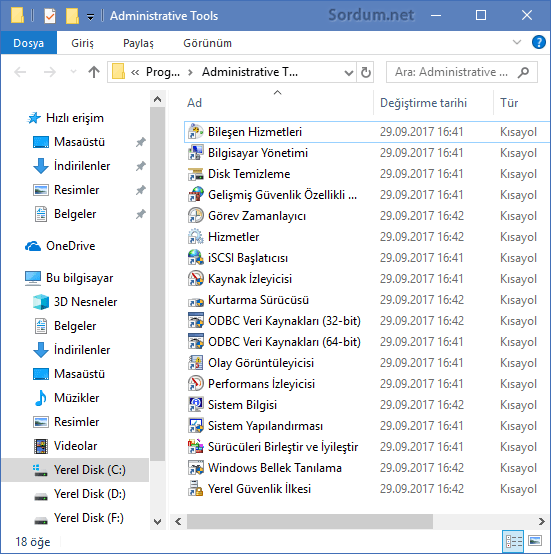The image size is (551, 554).
Task: Click the Prog... breadcrumb segment
Action: (163, 72)
